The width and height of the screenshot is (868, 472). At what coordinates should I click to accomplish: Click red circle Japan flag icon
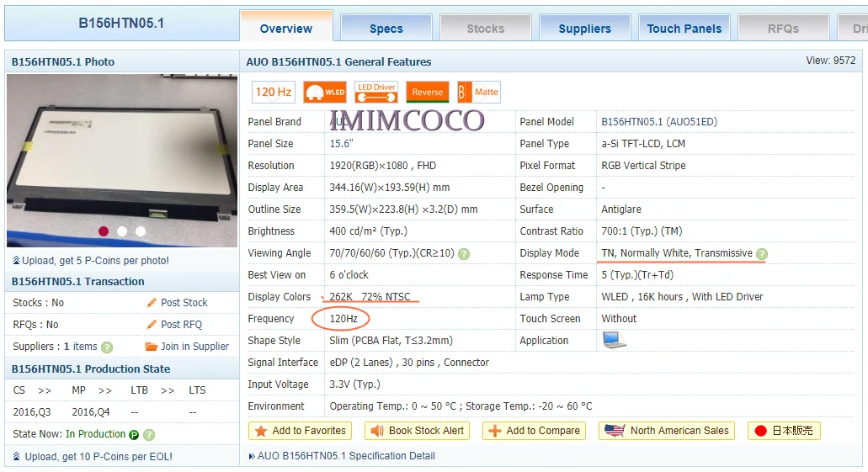[x=760, y=431]
